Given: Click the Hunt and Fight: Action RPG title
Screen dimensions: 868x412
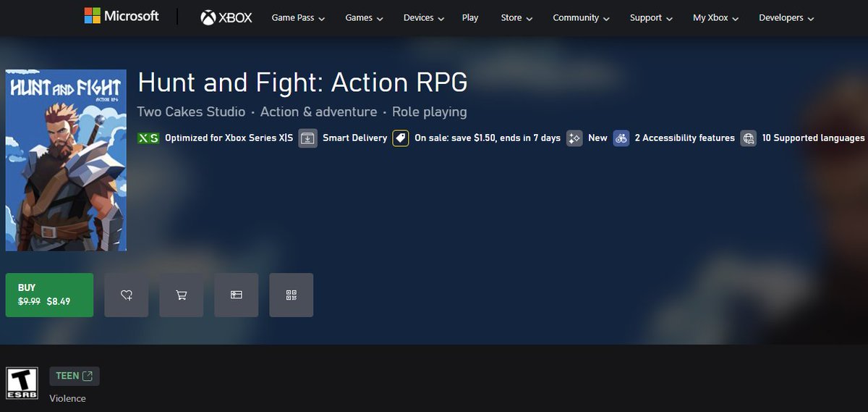Looking at the screenshot, I should [x=302, y=83].
